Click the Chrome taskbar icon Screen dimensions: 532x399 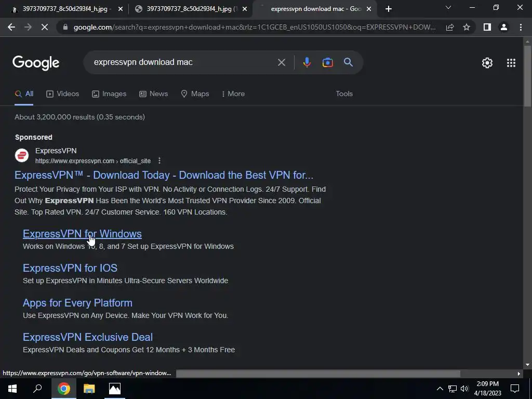point(63,389)
